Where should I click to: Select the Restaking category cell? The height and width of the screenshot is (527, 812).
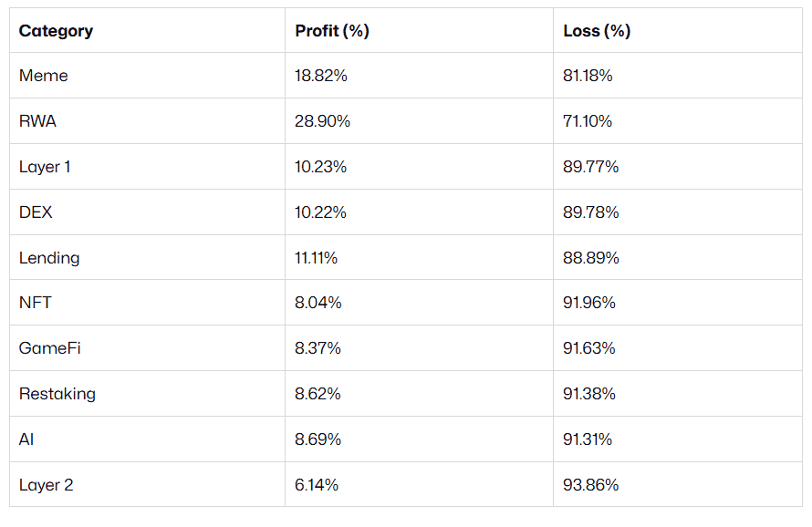(57, 394)
